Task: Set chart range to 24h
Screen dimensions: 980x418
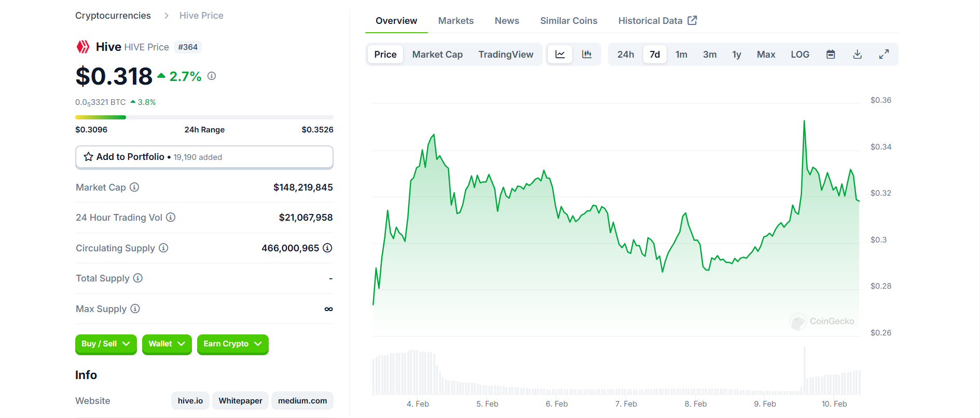Action: [626, 55]
